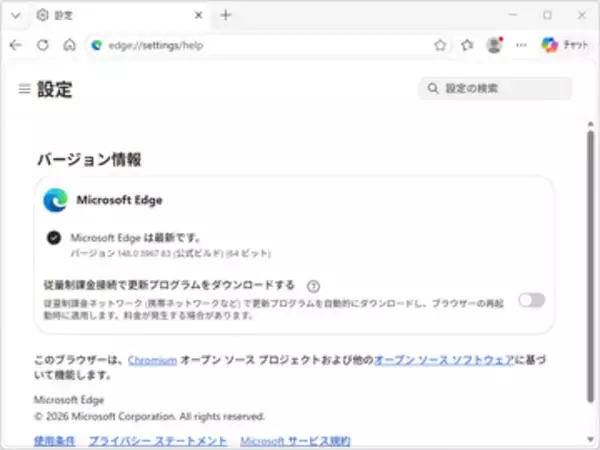Viewport: 600px width, 450px height.
Task: Open the tab search chevron
Action: (x=16, y=15)
